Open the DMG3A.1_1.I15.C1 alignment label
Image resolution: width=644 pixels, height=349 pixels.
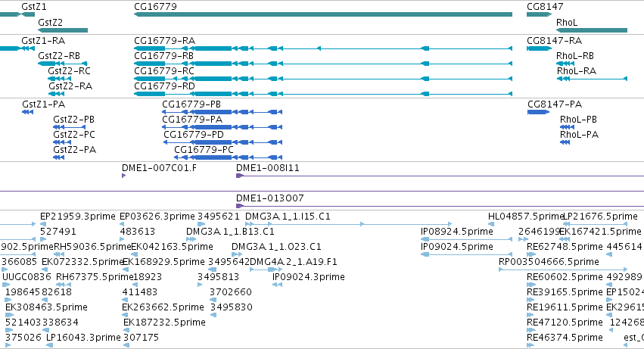click(x=288, y=217)
